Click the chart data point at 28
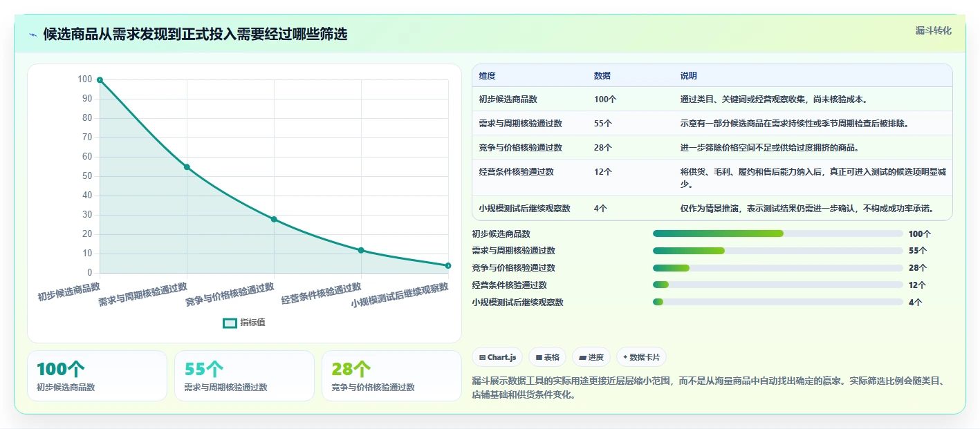Image resolution: width=980 pixels, height=429 pixels. (274, 220)
